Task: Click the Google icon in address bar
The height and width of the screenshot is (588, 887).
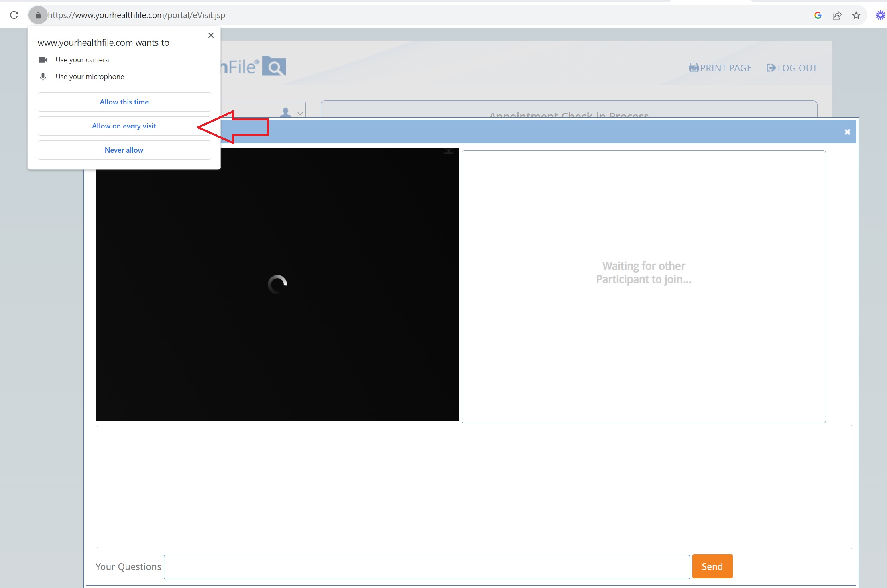Action: [x=818, y=15]
